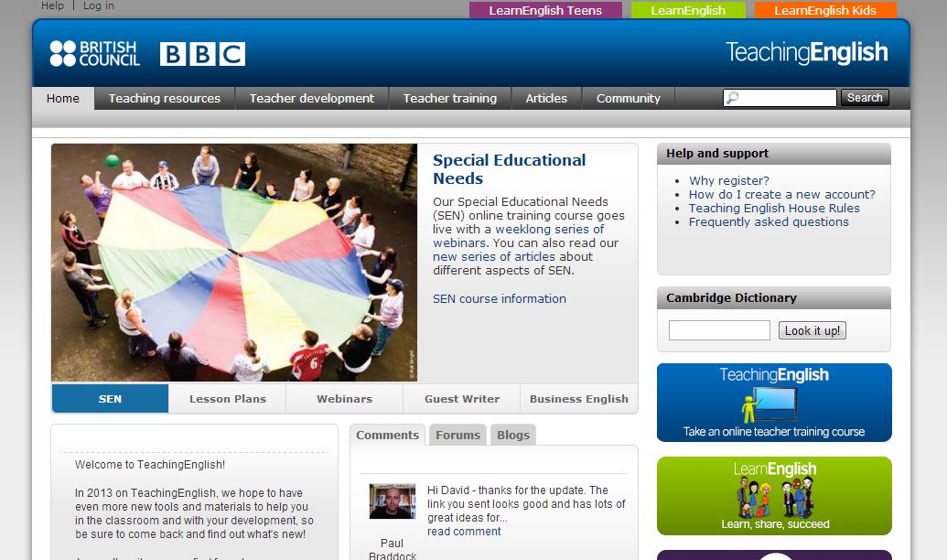Open the LearnEnglish Teens link
This screenshot has width=947, height=560.
(544, 11)
